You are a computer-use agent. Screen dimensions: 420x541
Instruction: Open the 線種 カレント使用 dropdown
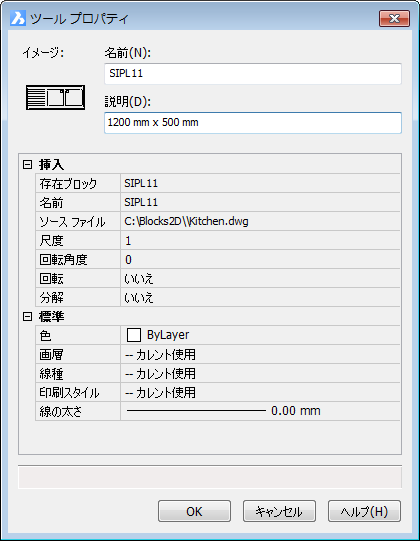(260, 373)
